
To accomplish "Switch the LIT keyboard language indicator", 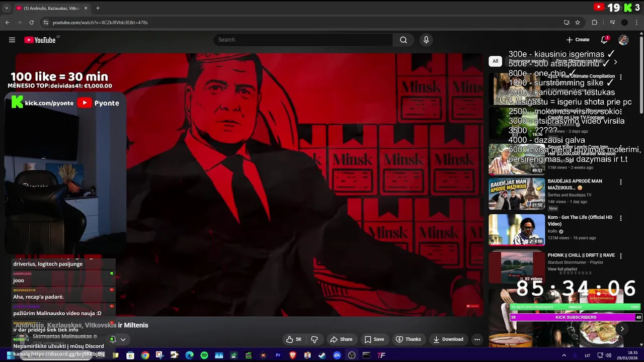I will coord(588,355).
